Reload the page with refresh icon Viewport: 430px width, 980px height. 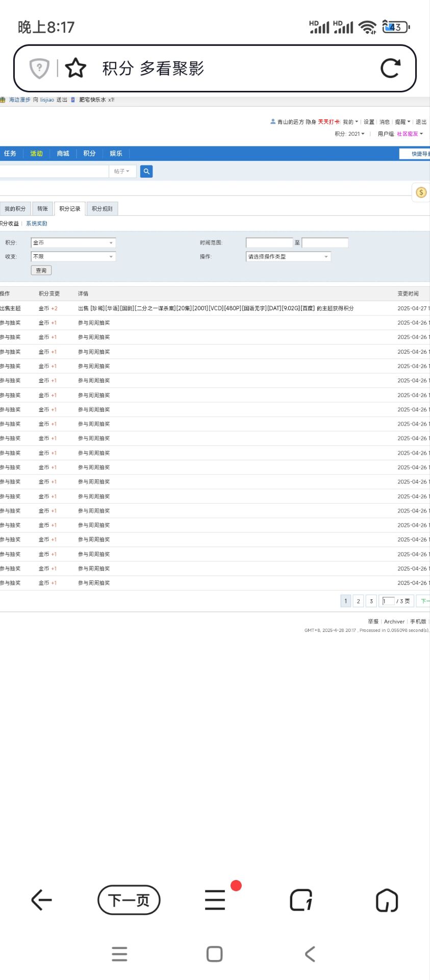click(x=390, y=68)
